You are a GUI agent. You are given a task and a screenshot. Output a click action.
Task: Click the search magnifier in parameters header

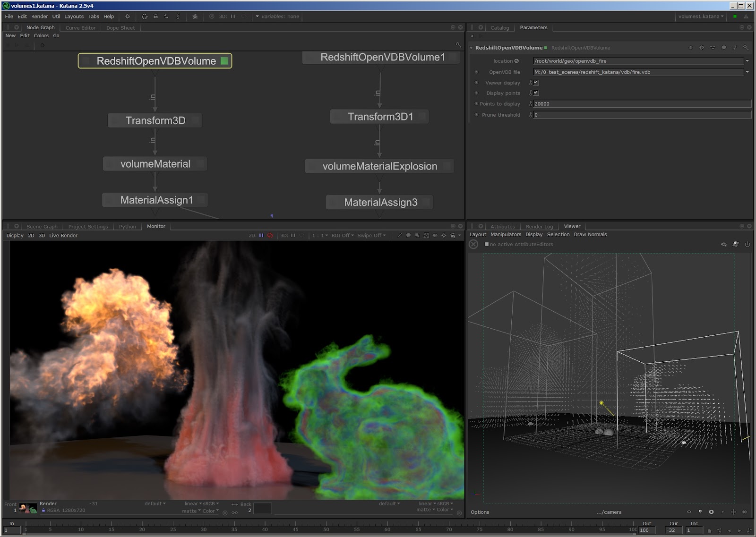pos(746,48)
